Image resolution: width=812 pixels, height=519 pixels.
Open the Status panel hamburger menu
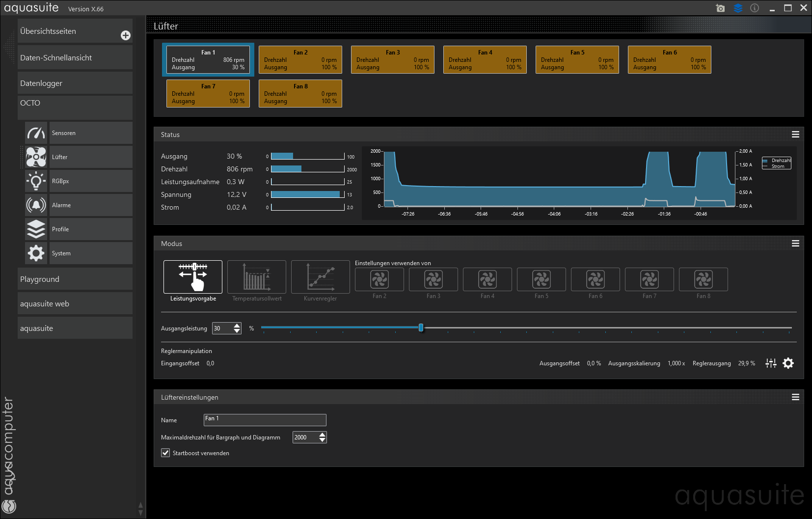[795, 135]
